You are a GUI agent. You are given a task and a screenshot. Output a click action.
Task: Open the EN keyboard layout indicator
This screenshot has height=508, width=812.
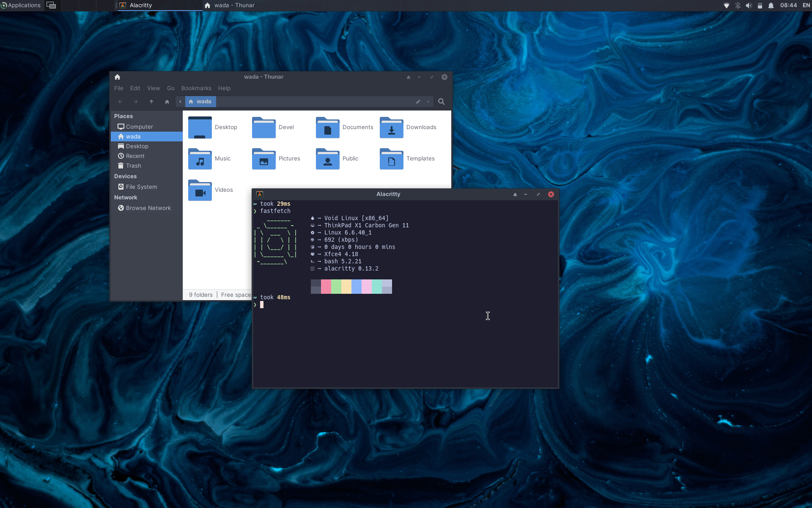click(806, 6)
